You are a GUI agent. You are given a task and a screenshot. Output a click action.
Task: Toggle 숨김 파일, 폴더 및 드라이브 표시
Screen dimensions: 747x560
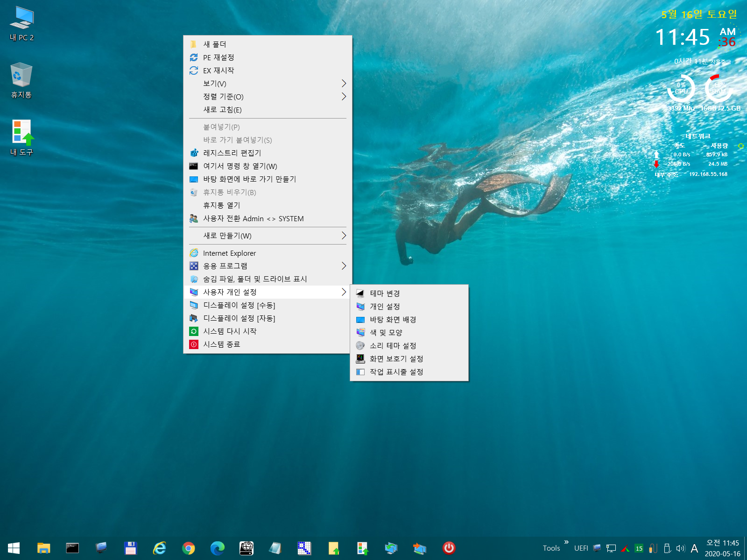pyautogui.click(x=268, y=279)
